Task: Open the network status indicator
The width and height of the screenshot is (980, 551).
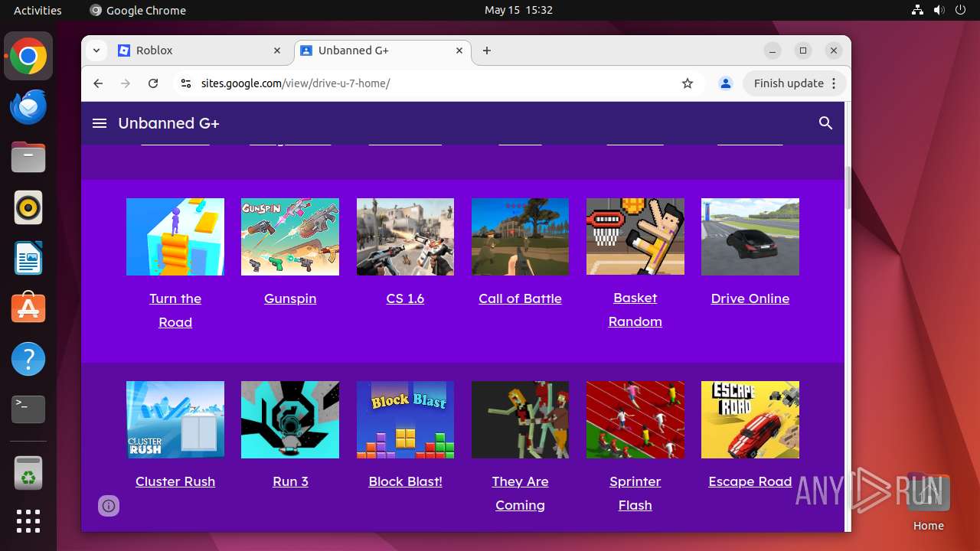Action: click(918, 10)
